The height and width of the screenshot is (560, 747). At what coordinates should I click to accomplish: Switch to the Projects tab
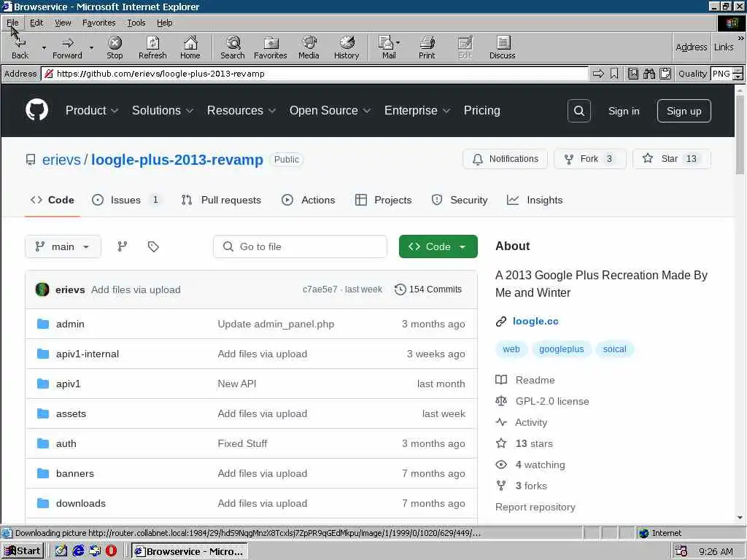pos(383,200)
